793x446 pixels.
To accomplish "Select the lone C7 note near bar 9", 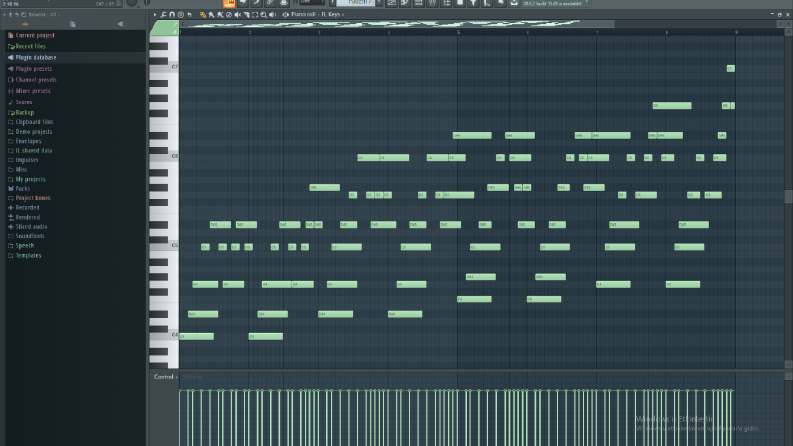I will [730, 68].
